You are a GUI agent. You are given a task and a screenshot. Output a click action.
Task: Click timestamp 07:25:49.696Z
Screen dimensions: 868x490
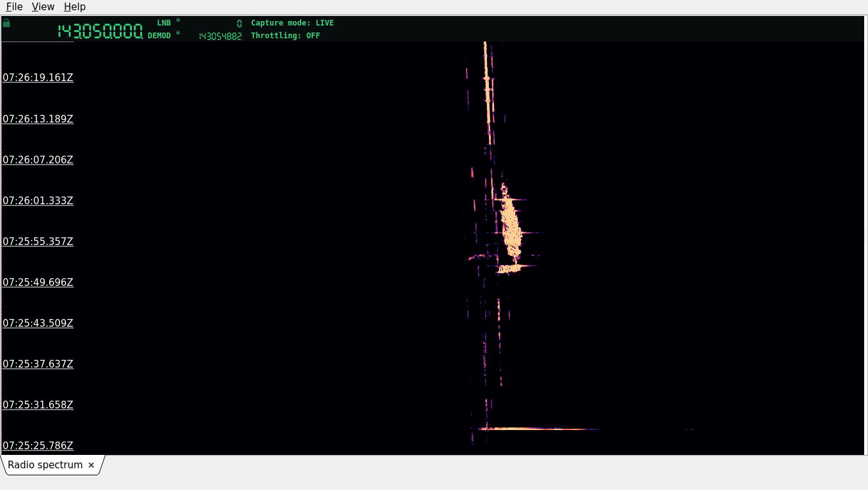38,282
